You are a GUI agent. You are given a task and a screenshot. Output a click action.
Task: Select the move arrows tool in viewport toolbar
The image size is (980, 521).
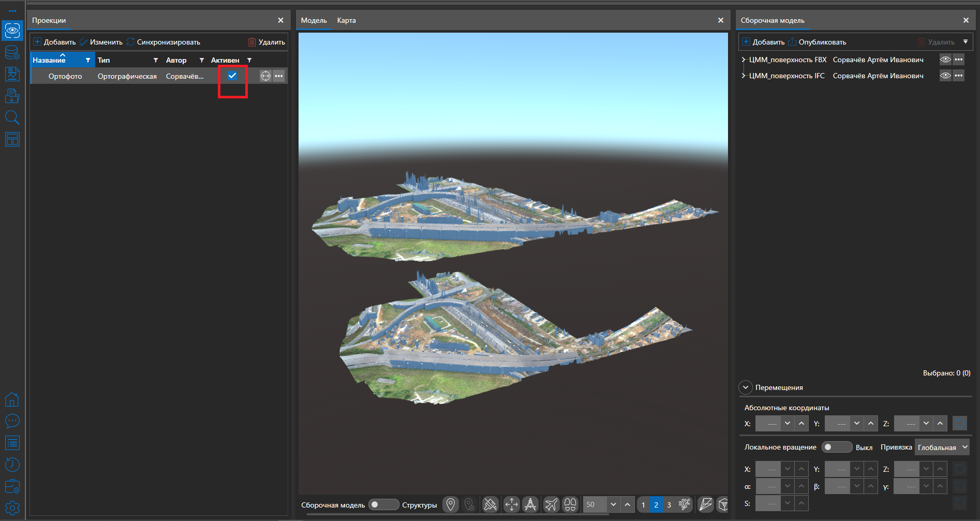(x=511, y=504)
